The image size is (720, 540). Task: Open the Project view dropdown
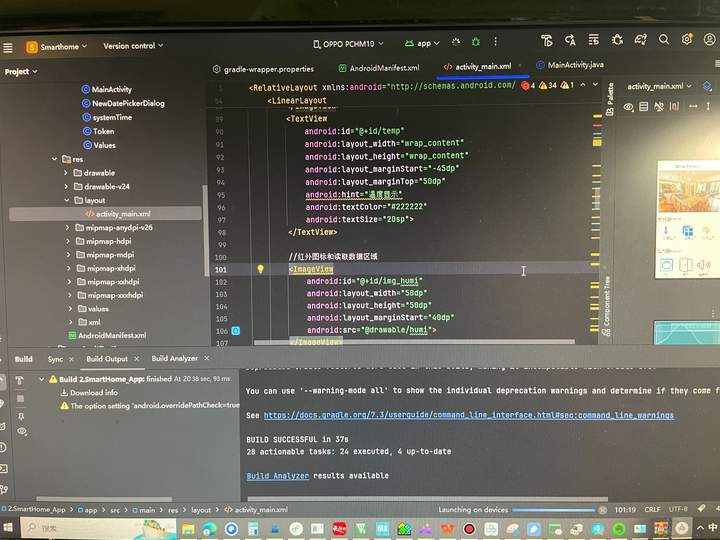tap(21, 72)
